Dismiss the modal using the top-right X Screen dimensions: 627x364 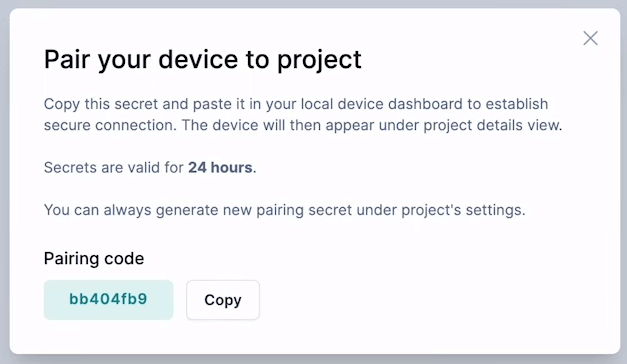point(590,38)
